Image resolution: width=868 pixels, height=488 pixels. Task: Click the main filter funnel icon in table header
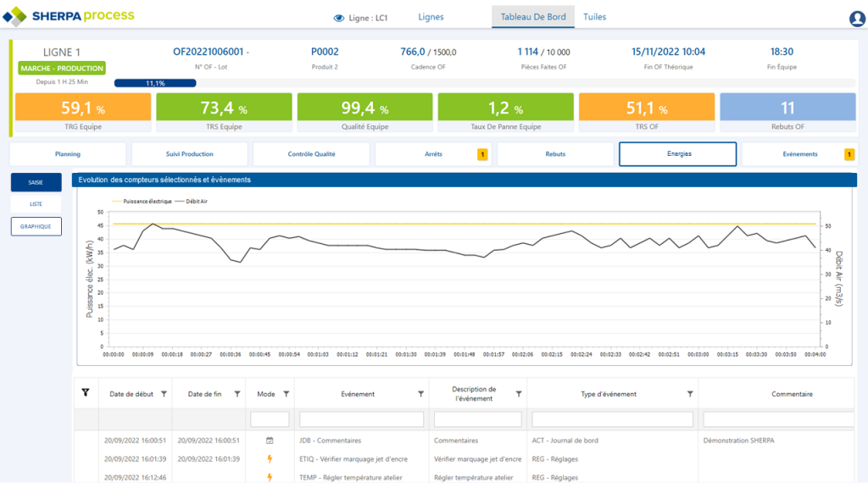[x=84, y=393]
